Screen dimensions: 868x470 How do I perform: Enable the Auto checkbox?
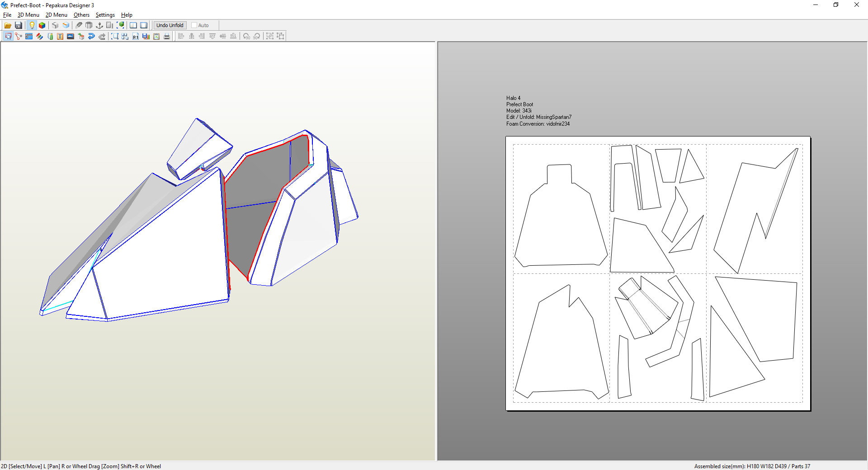click(194, 25)
